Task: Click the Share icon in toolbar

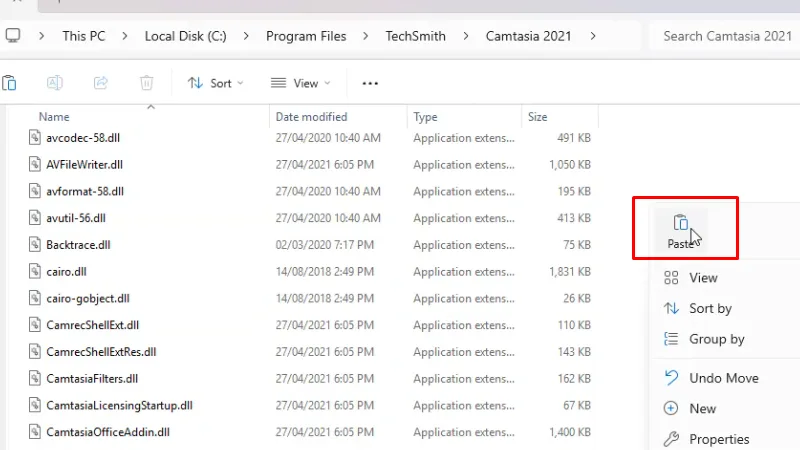Action: point(100,83)
